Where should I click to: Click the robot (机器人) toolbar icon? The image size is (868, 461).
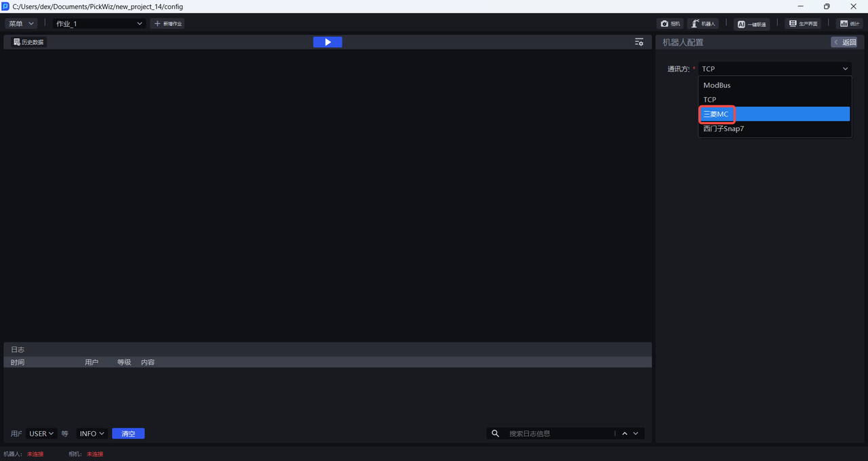(703, 24)
